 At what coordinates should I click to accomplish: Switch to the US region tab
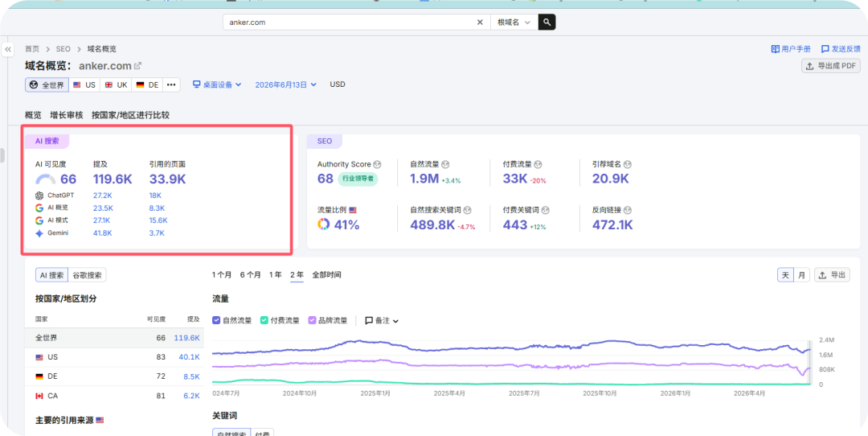click(x=84, y=84)
